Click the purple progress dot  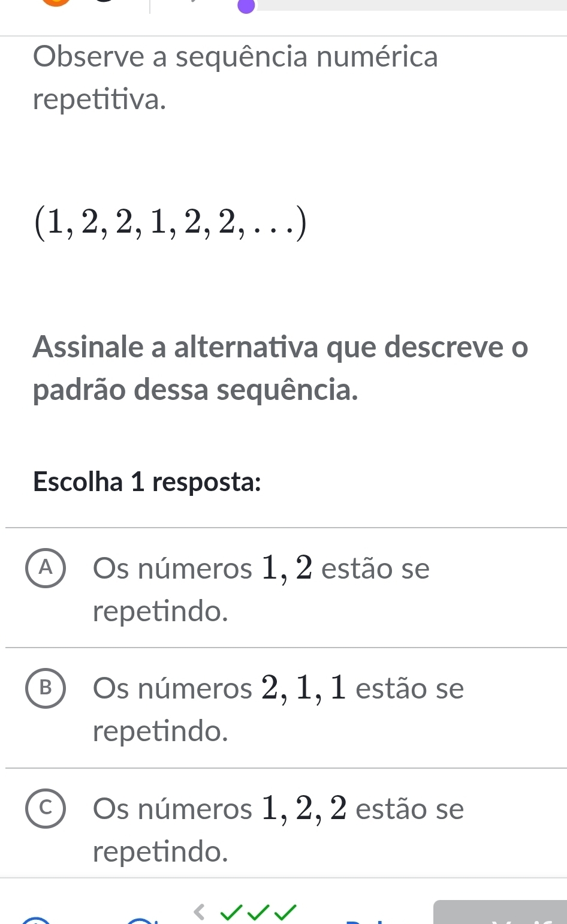246,5
